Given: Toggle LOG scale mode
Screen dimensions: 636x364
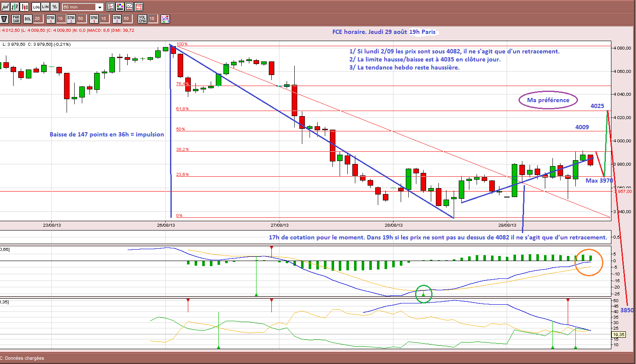Looking at the screenshot, I should click(36, 7).
